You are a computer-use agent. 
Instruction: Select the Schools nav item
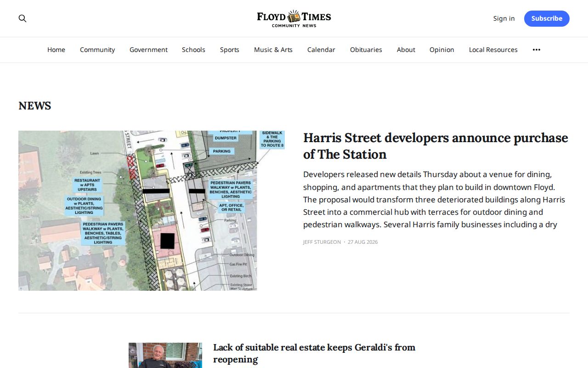(x=193, y=50)
